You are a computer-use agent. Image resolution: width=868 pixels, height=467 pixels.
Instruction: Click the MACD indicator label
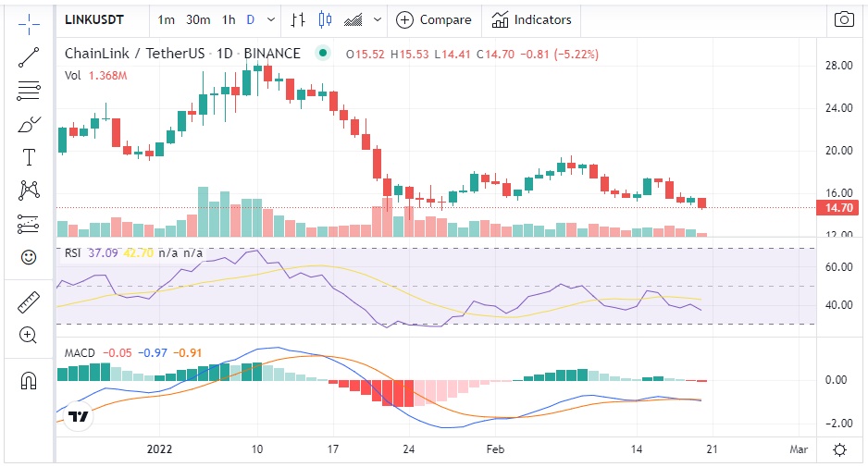80,353
